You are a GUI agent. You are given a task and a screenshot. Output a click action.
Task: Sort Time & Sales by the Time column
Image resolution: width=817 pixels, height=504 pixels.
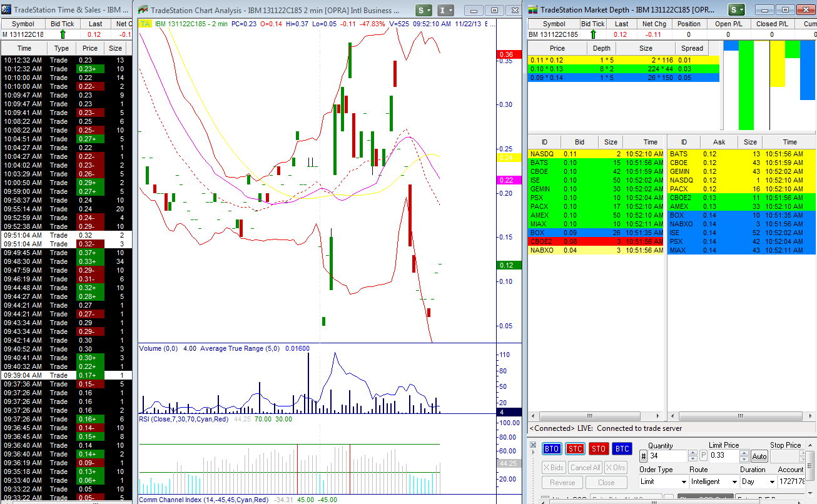[24, 48]
